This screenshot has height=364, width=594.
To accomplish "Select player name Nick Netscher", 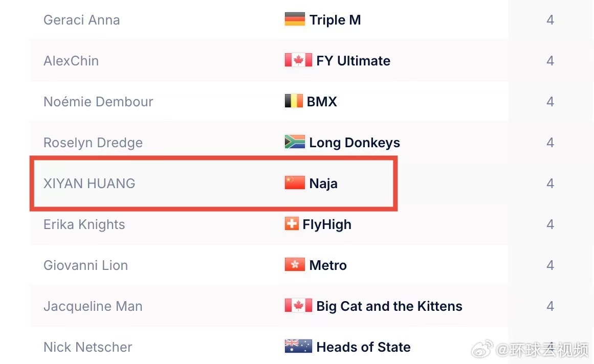I will tap(88, 347).
